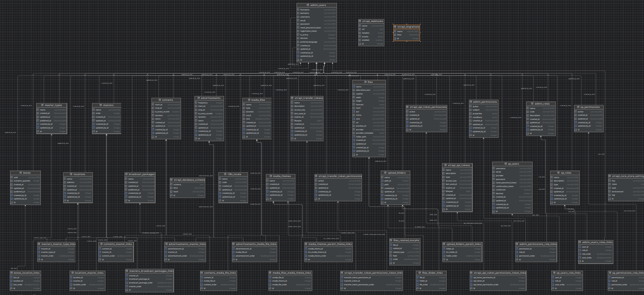Select the username column in admin_users
The image size is (644, 295).
click(305, 17)
